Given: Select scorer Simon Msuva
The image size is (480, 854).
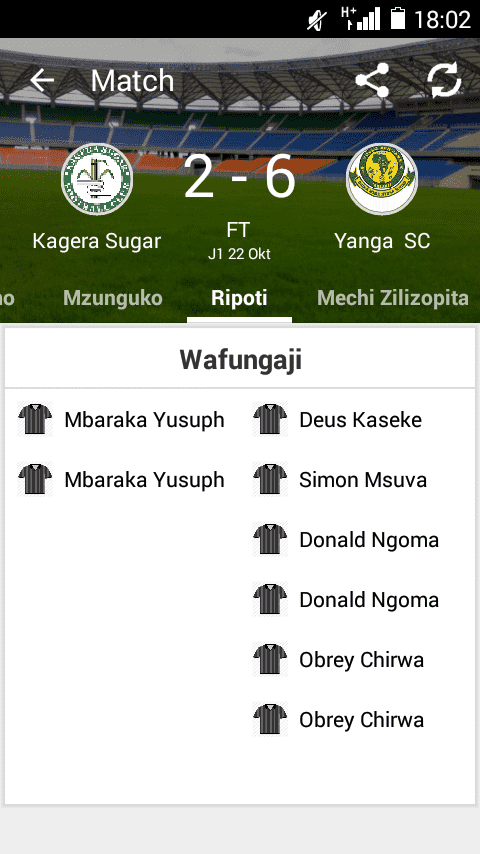Looking at the screenshot, I should click(363, 479).
